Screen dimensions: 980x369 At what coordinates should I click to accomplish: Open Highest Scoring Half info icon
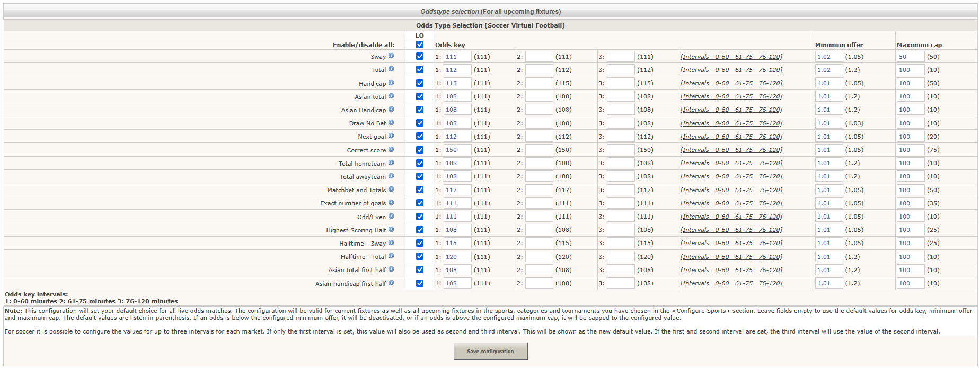coord(391,230)
